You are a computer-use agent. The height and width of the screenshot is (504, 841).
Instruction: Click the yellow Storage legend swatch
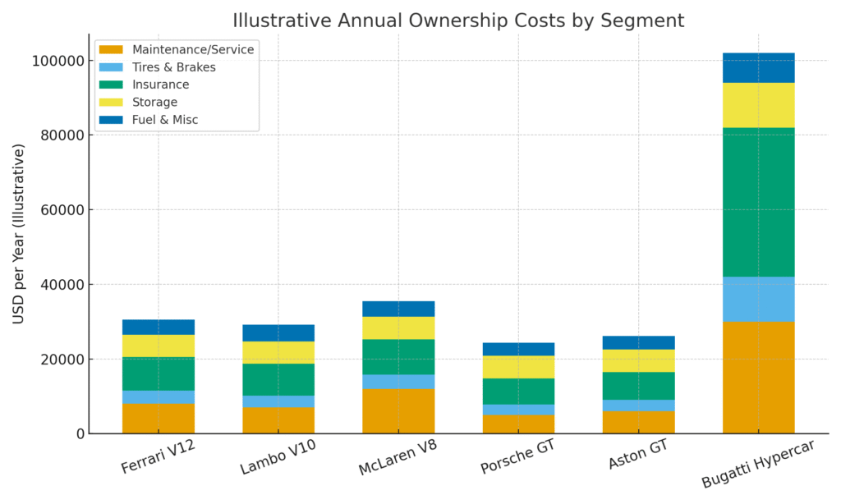[x=111, y=102]
